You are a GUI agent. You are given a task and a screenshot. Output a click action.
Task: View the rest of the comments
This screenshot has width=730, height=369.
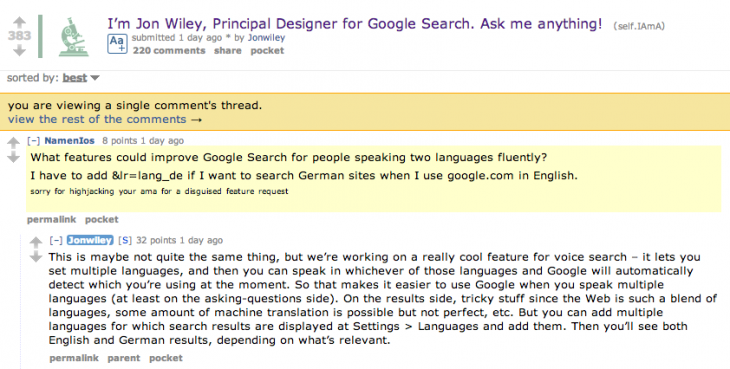pyautogui.click(x=105, y=119)
